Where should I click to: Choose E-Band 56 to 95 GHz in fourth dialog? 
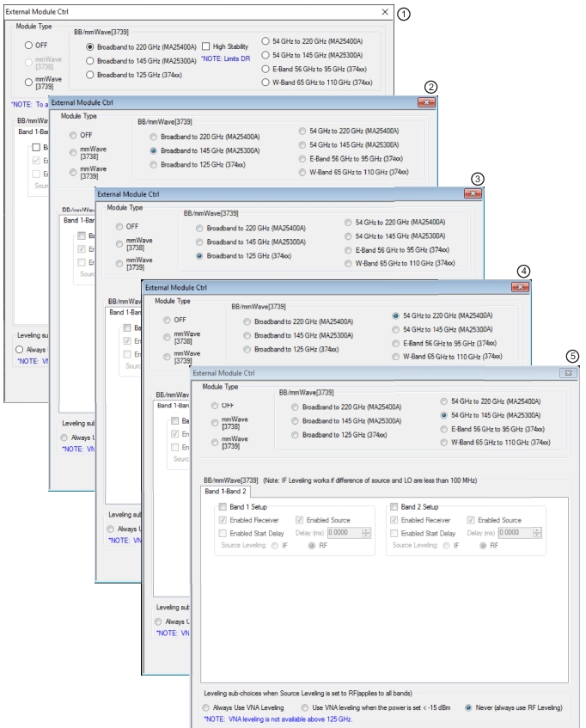point(395,344)
